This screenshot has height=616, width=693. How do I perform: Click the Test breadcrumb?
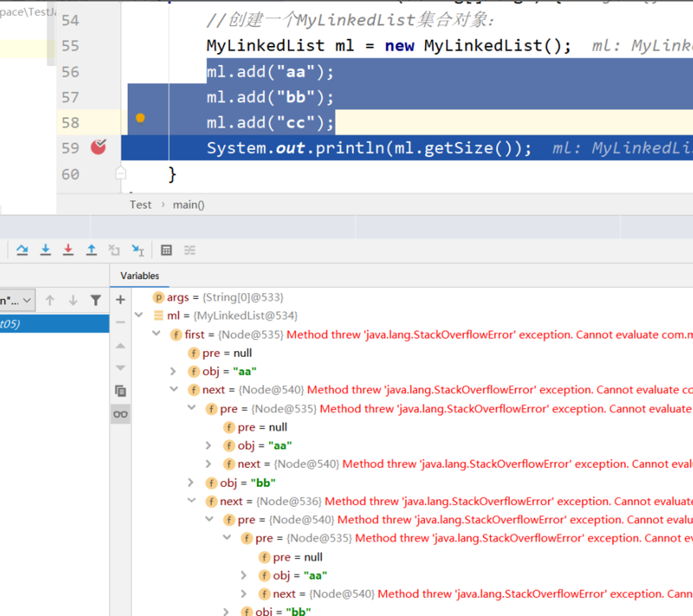click(x=140, y=205)
